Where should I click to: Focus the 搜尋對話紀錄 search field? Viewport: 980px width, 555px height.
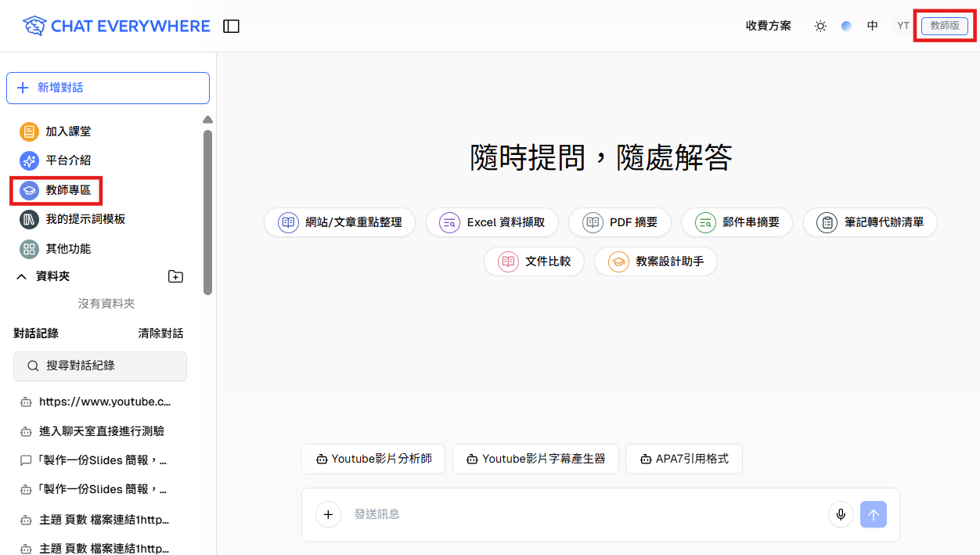100,366
